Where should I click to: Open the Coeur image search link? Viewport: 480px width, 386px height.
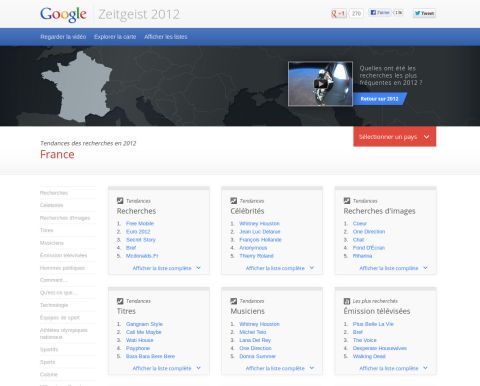pyautogui.click(x=360, y=223)
